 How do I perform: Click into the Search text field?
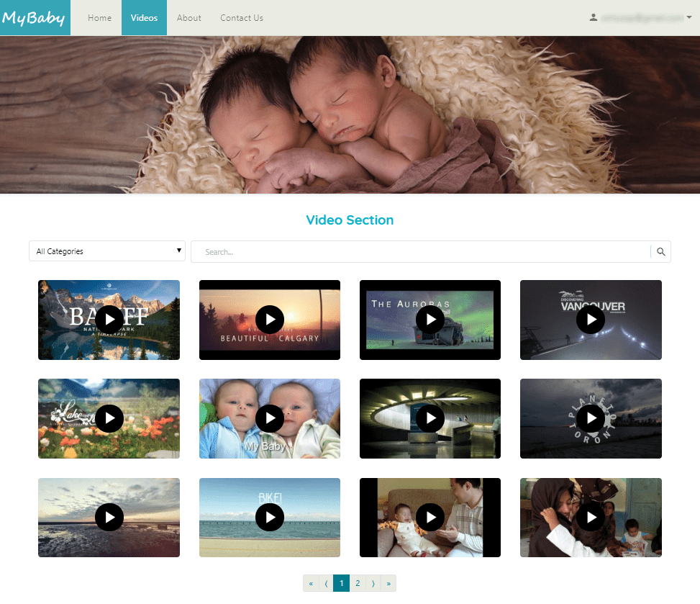pyautogui.click(x=421, y=252)
